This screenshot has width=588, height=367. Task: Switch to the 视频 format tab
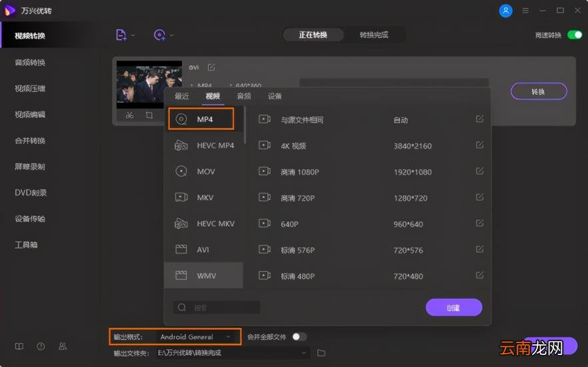coord(213,96)
